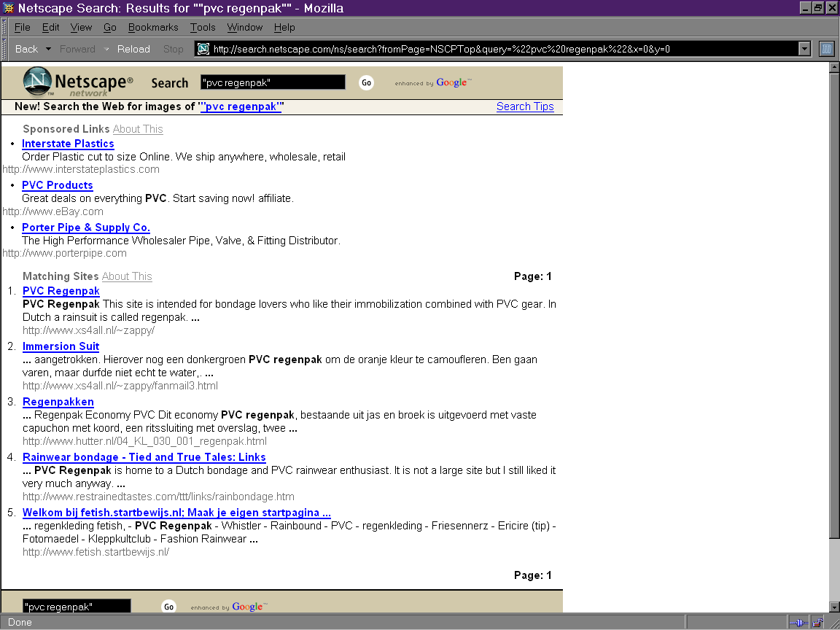Open the Bookmarks menu
Screen dimensions: 840x630
[x=153, y=27]
